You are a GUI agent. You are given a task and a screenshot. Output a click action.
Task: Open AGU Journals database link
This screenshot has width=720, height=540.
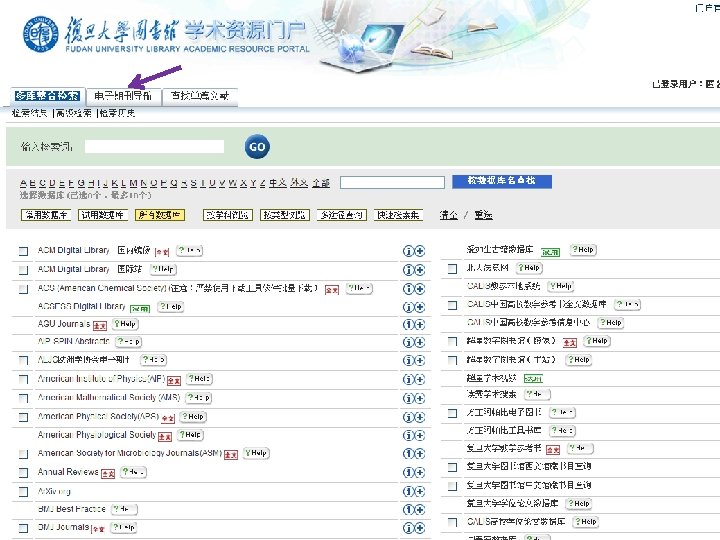point(64,324)
